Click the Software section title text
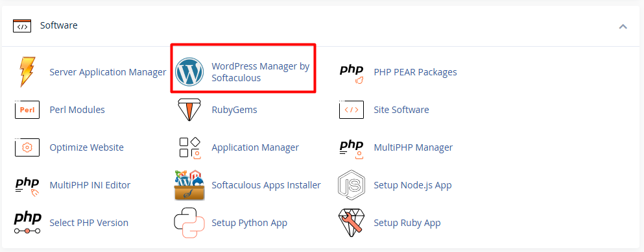 59,25
